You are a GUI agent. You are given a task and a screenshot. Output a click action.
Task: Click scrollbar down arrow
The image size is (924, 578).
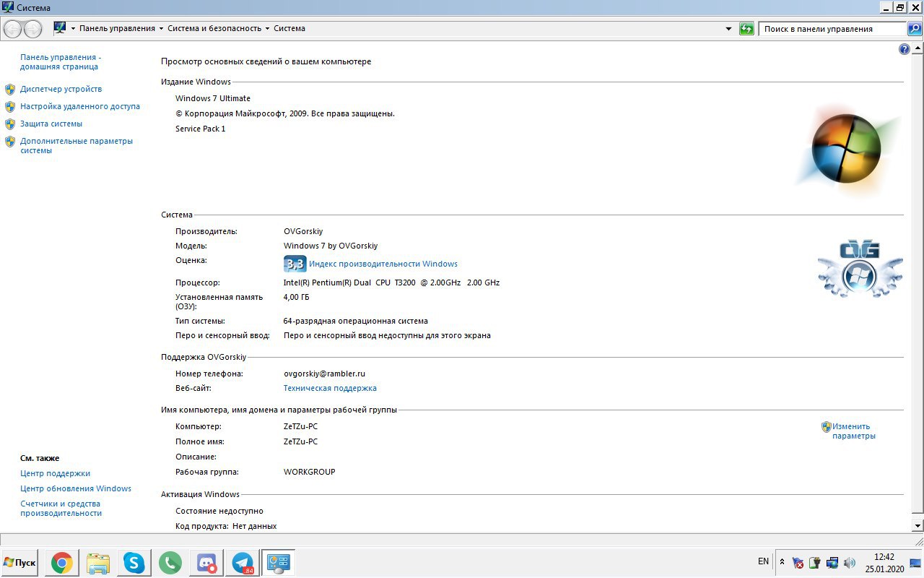coord(918,526)
